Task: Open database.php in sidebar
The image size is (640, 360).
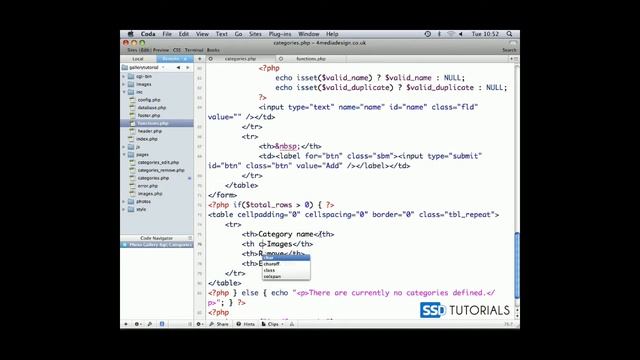Action: pos(151,108)
